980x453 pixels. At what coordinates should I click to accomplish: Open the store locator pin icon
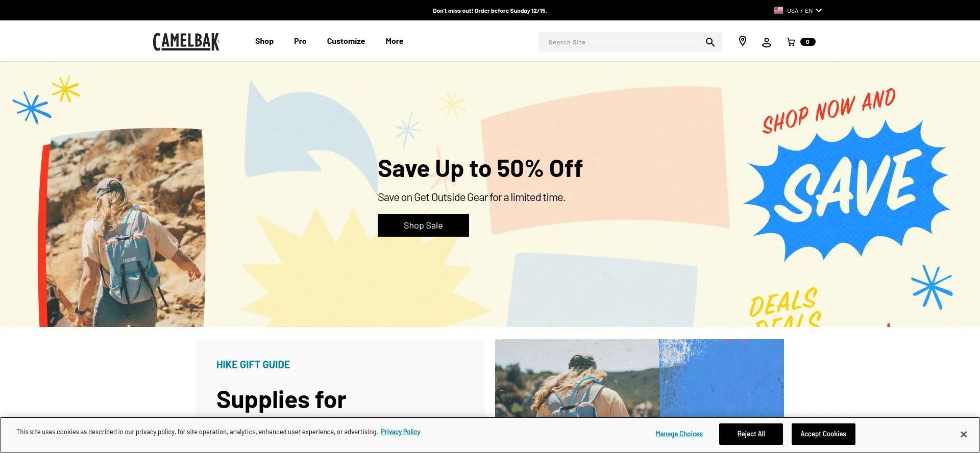743,41
